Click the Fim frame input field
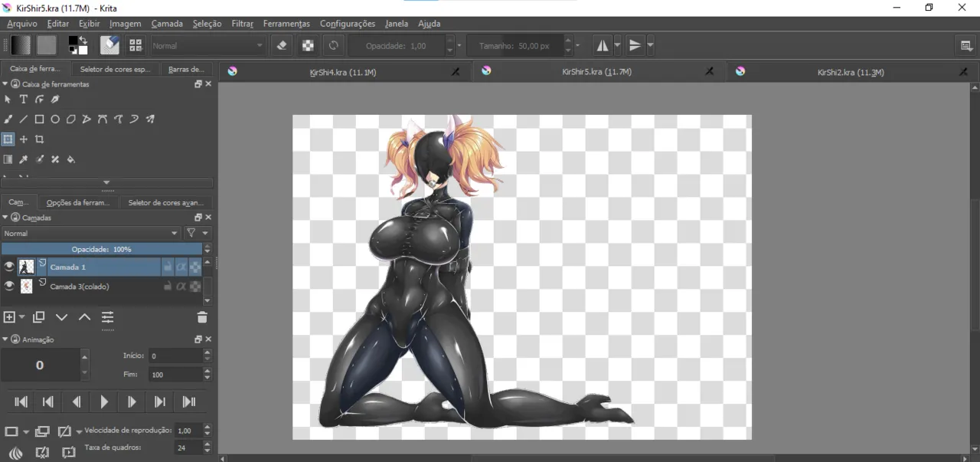Viewport: 980px width, 462px height. tap(175, 375)
